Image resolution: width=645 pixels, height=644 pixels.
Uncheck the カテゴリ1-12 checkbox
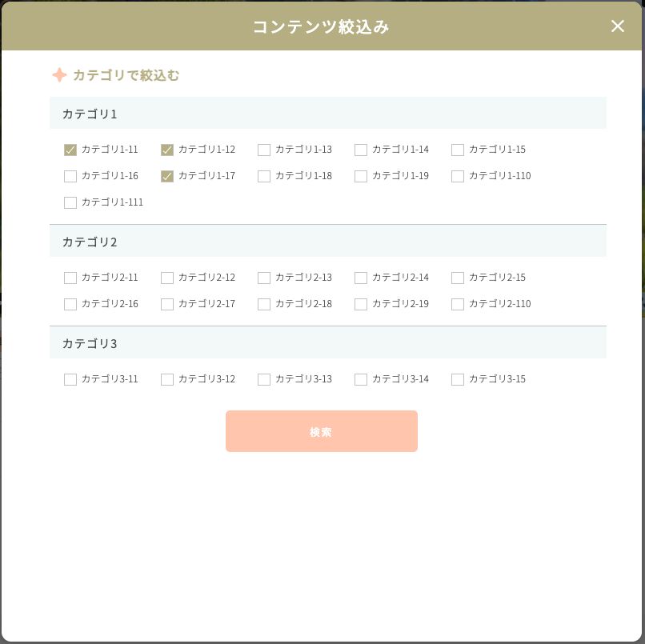(x=167, y=150)
